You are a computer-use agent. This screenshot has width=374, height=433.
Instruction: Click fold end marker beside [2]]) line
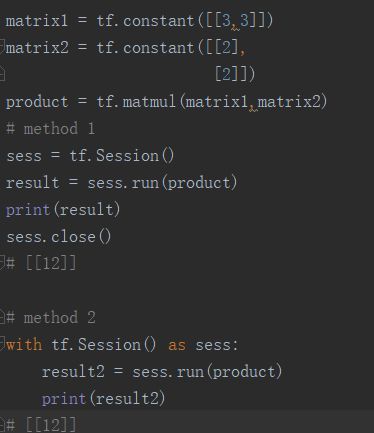pos(2,73)
